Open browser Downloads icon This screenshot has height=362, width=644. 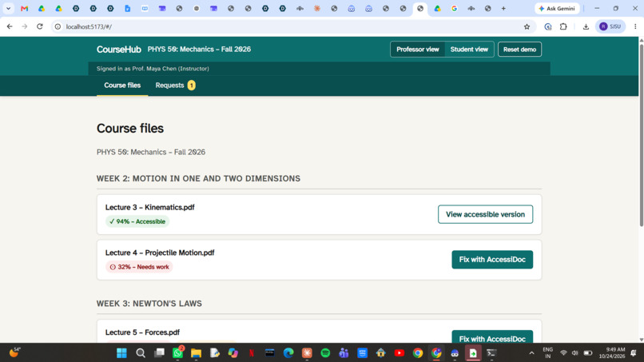pos(586,26)
